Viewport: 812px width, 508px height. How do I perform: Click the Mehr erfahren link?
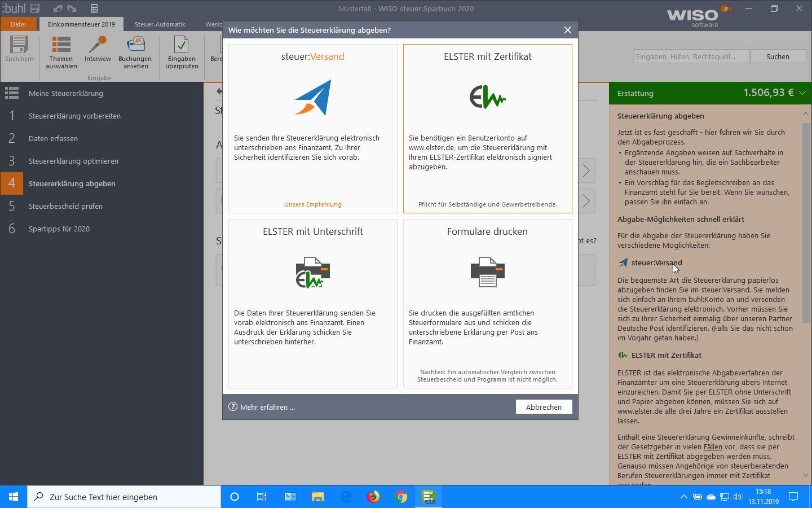267,407
